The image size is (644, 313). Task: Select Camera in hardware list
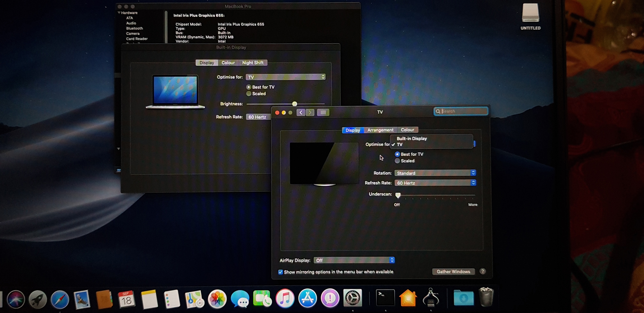click(x=133, y=34)
